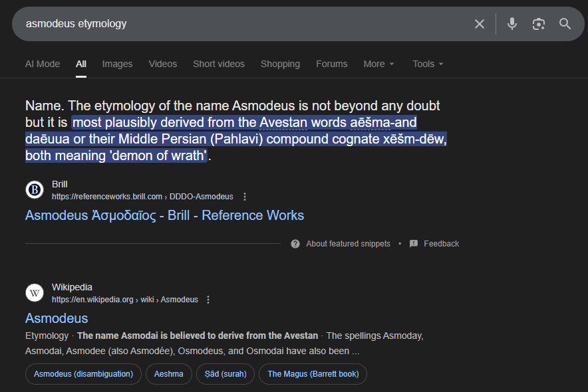588x392 pixels.
Task: Open Wikipedia result three-dot options
Action: pos(208,300)
